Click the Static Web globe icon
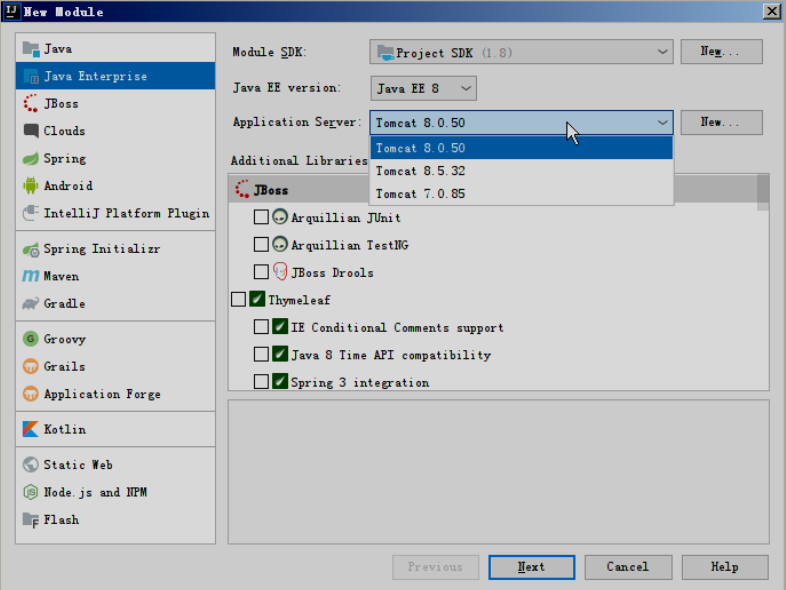This screenshot has width=786, height=590. (31, 465)
